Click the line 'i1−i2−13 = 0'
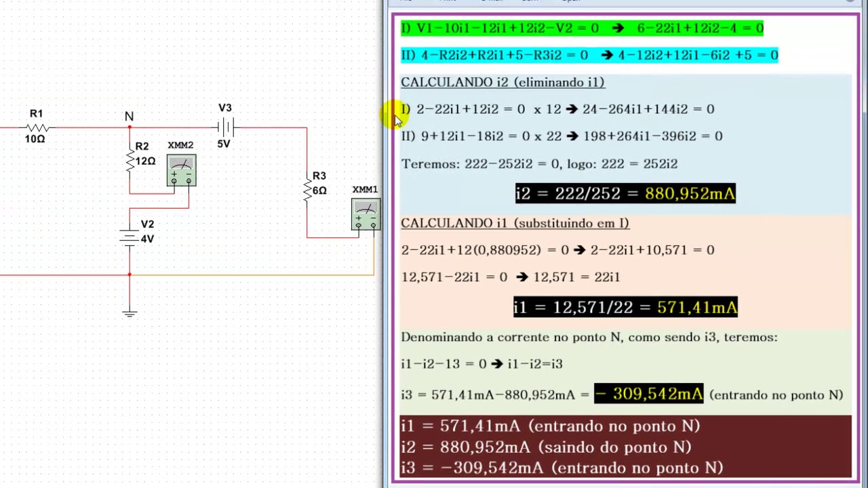The width and height of the screenshot is (868, 488). (x=443, y=364)
